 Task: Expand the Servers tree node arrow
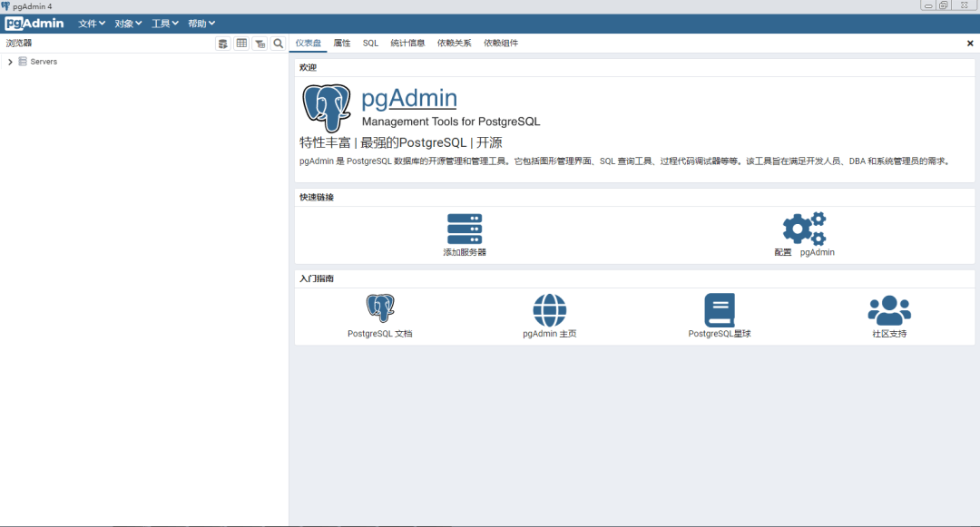pos(10,62)
